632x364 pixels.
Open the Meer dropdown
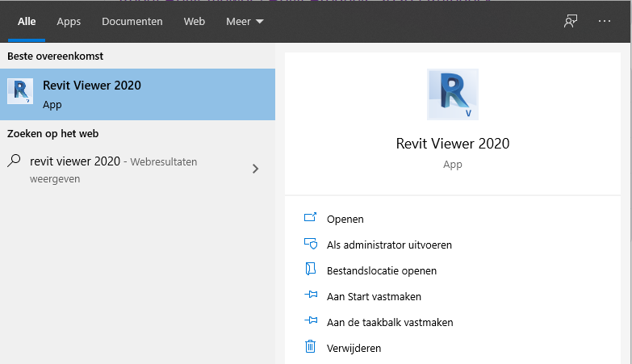[245, 21]
